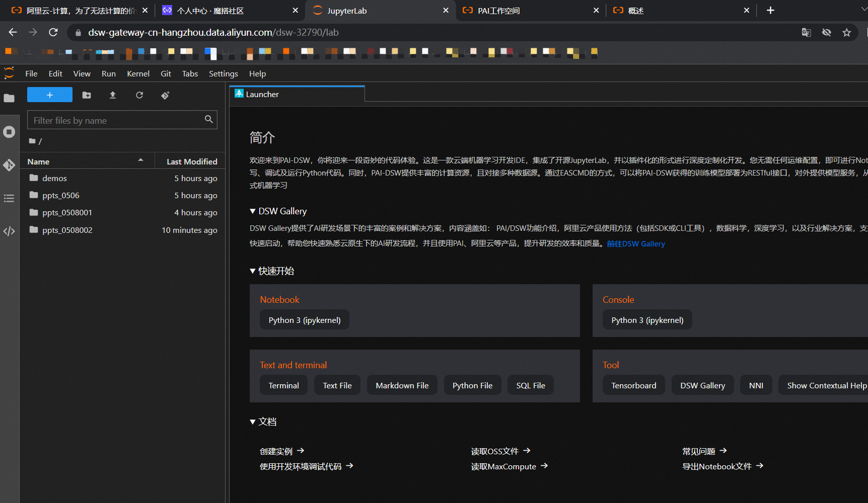Click the eye-slash icon in address bar
This screenshot has height=503, width=868.
[826, 33]
